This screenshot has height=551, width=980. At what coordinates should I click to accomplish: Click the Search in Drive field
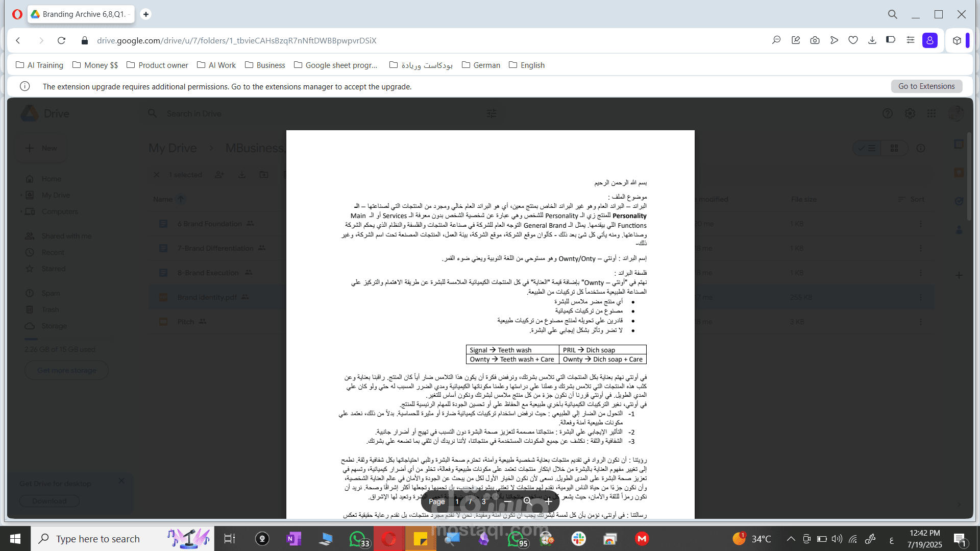click(322, 113)
